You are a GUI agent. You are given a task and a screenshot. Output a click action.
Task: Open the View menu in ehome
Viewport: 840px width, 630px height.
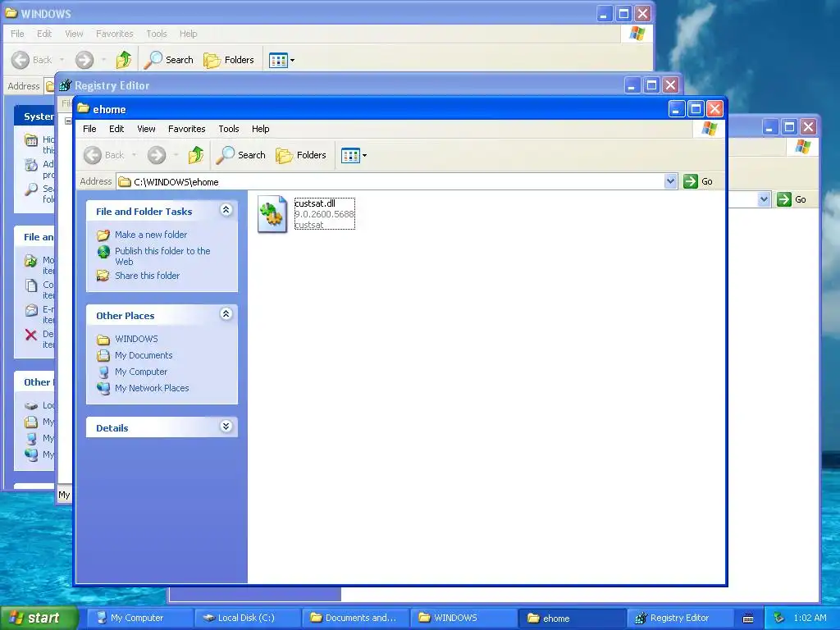coord(146,129)
